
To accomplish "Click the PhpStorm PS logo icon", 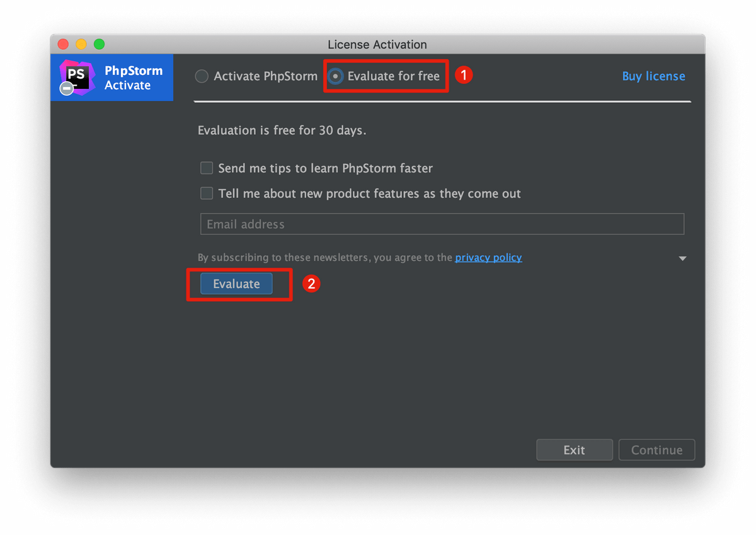I will (77, 78).
